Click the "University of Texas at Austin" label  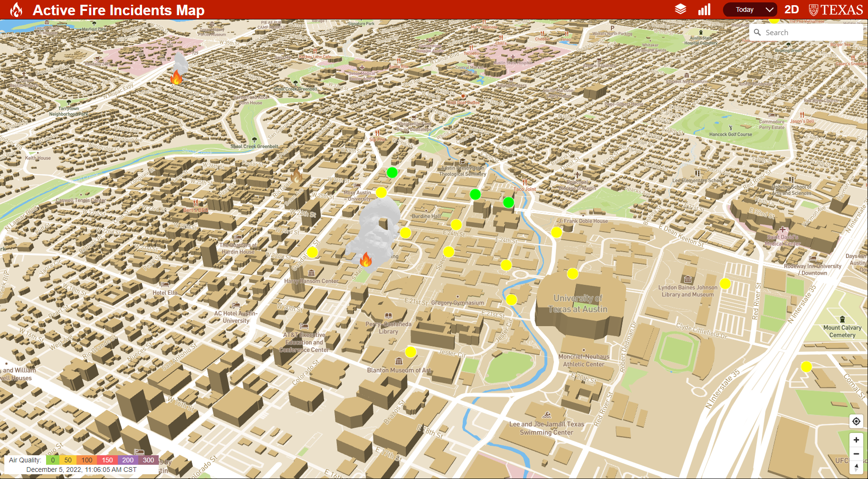[x=578, y=304]
